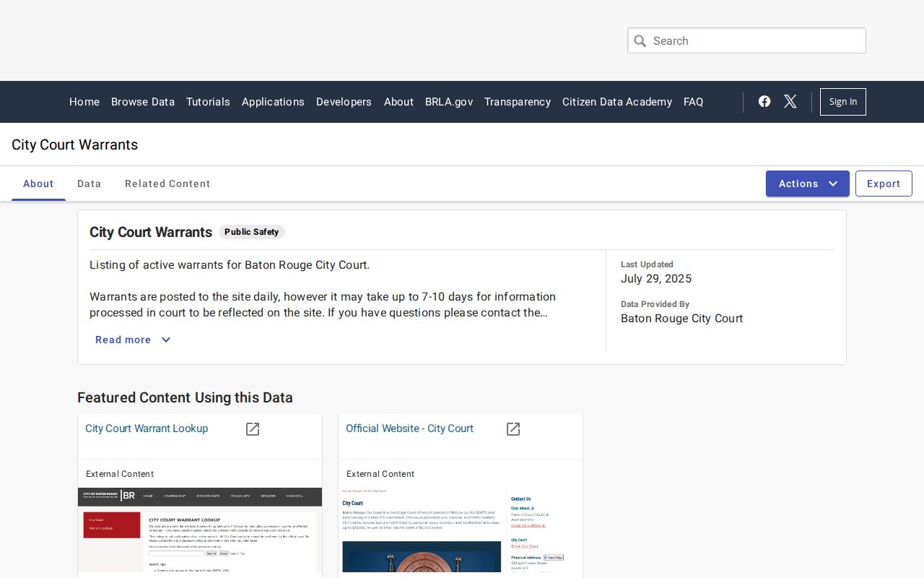924x578 pixels.
Task: Focus the Search input field
Action: click(746, 40)
